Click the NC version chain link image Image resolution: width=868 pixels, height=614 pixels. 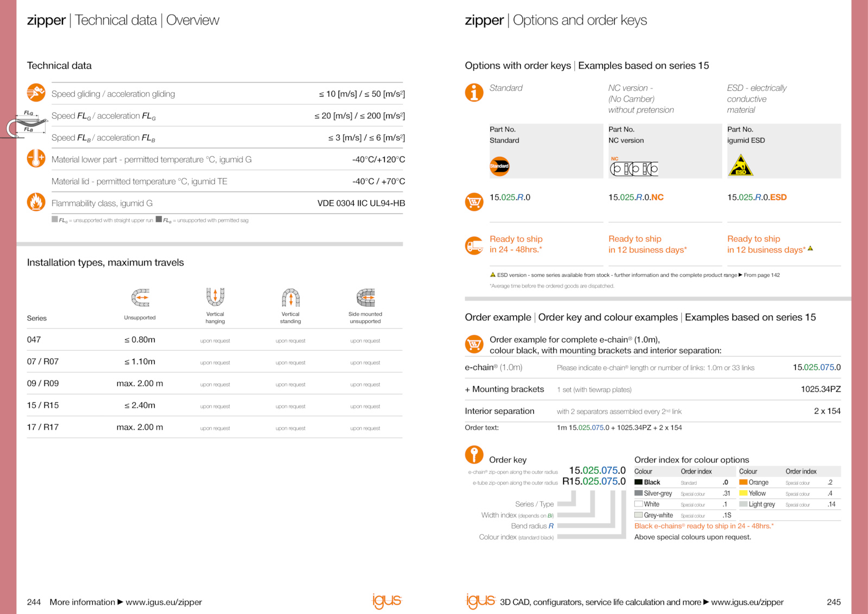pyautogui.click(x=634, y=169)
